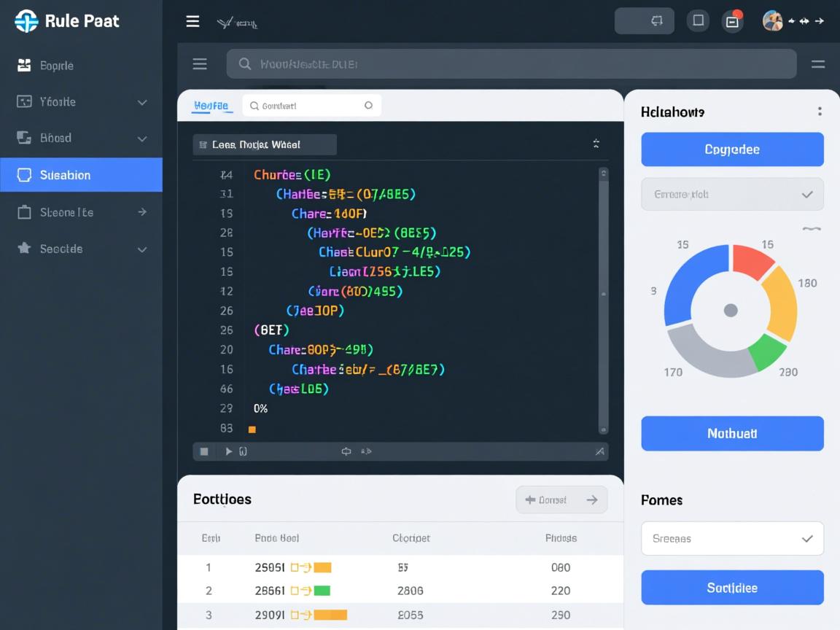Open the Errnare dropdown in the right panel

pos(732,195)
